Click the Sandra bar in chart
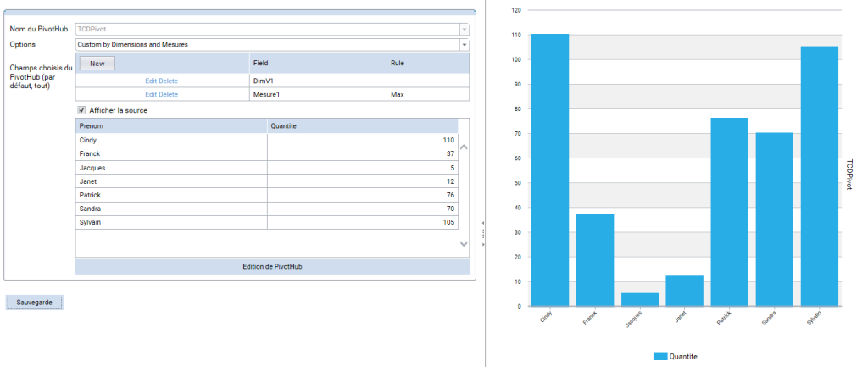868x367 pixels. click(x=775, y=220)
